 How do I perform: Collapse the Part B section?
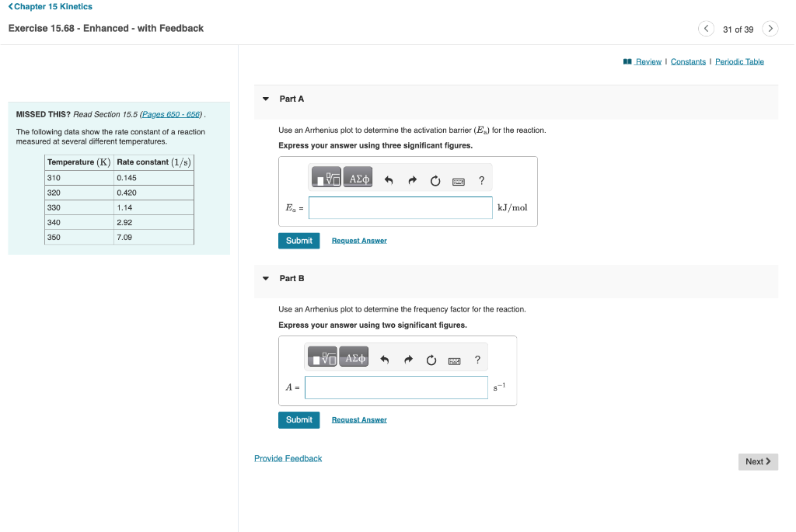[266, 278]
